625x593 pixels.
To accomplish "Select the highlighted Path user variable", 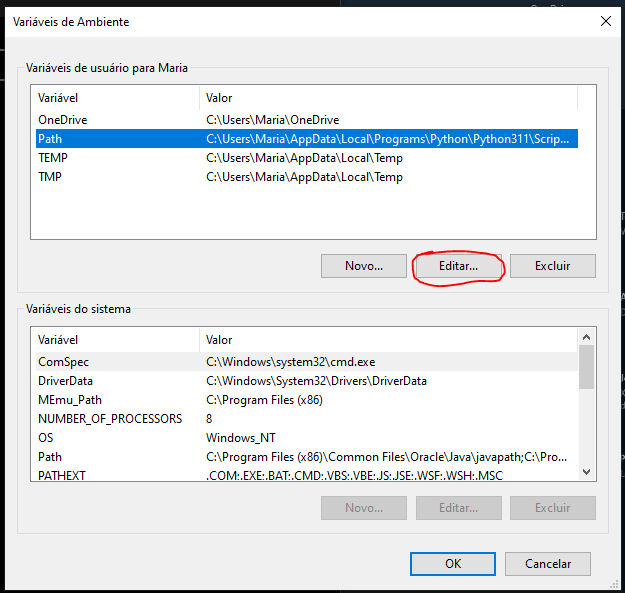I will 50,139.
